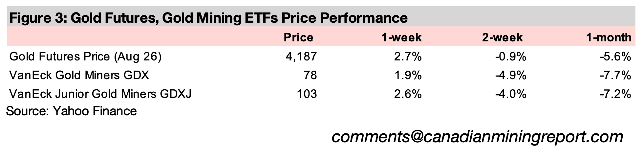
Task: Select the Price column header
Action: (298, 37)
